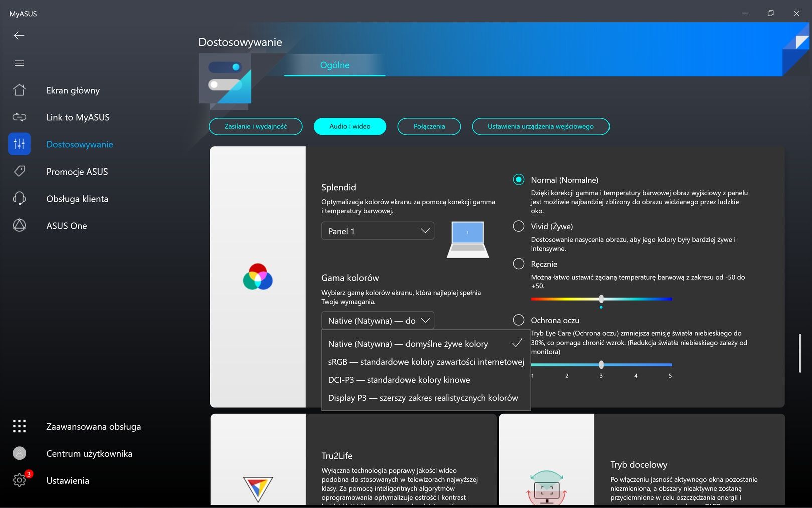Open Obsługa klienta headset icon
The image size is (812, 508).
19,198
